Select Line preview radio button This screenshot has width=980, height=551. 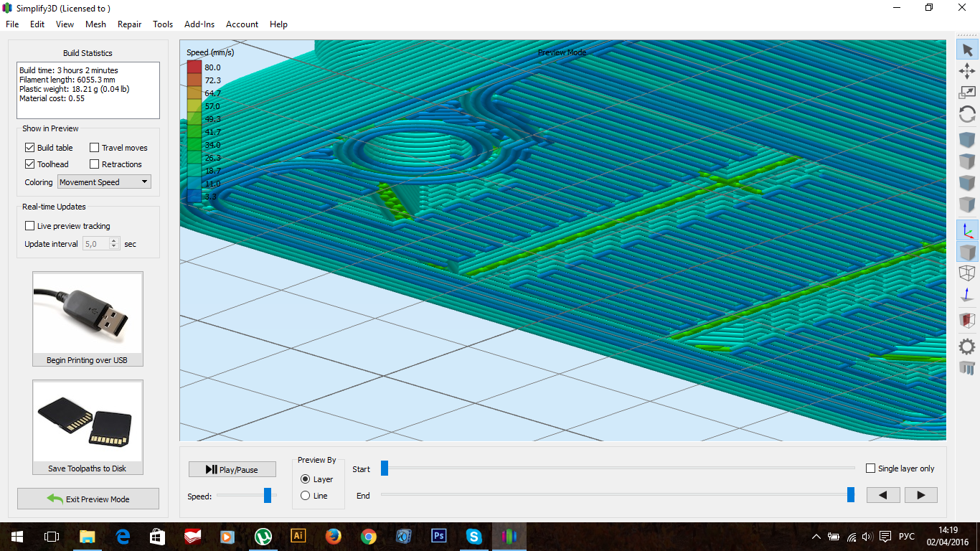(x=306, y=496)
